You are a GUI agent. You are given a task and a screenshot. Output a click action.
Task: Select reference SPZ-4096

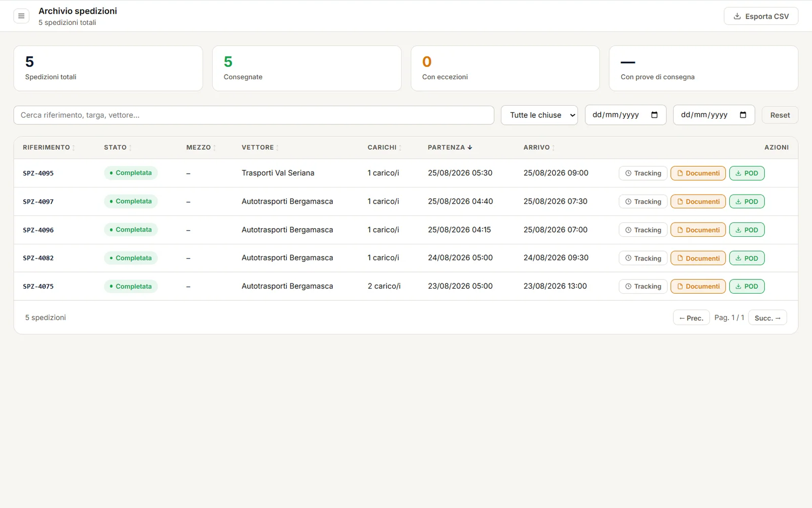[38, 230]
